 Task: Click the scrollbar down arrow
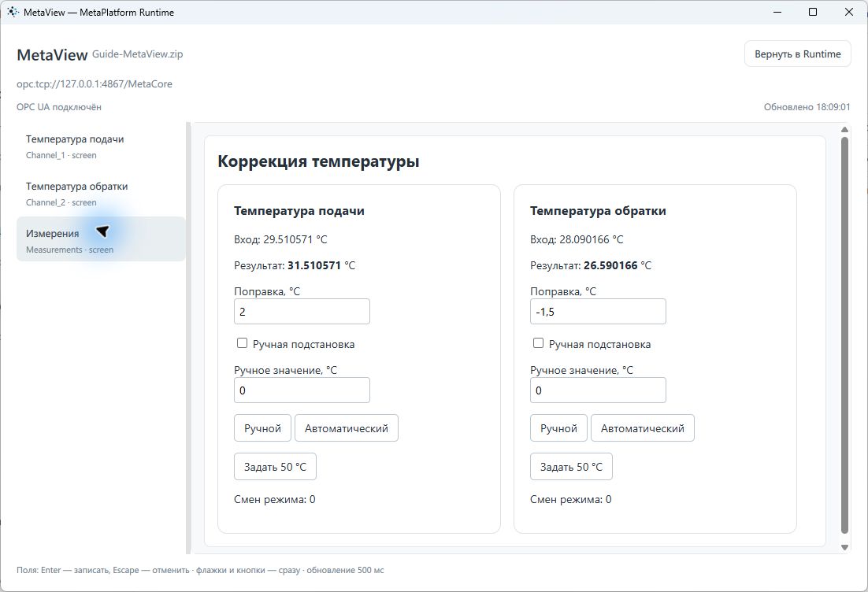pos(844,547)
